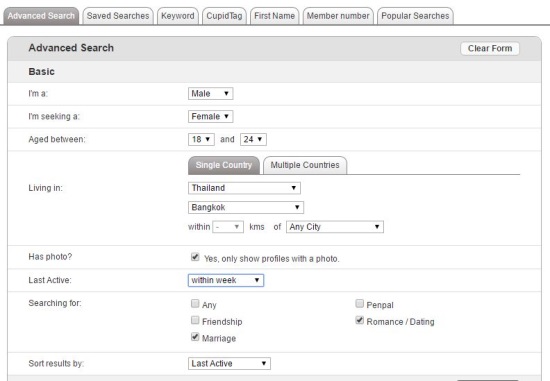Check the Any searching-for checkbox
This screenshot has width=550, height=381.
pos(195,303)
